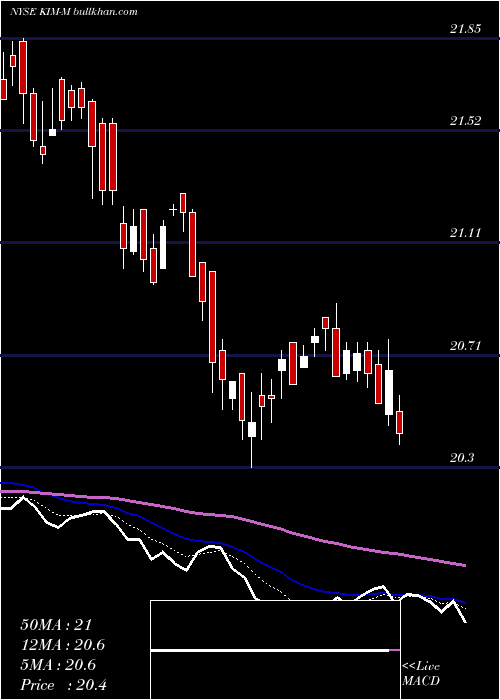Click the Price : 20.4 readout

63,685
